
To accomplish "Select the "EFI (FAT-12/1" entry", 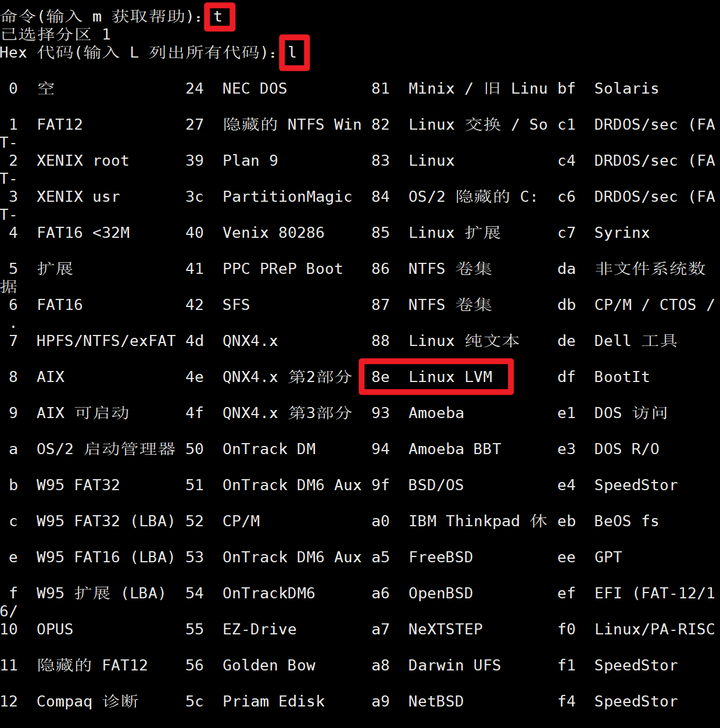I will click(655, 593).
